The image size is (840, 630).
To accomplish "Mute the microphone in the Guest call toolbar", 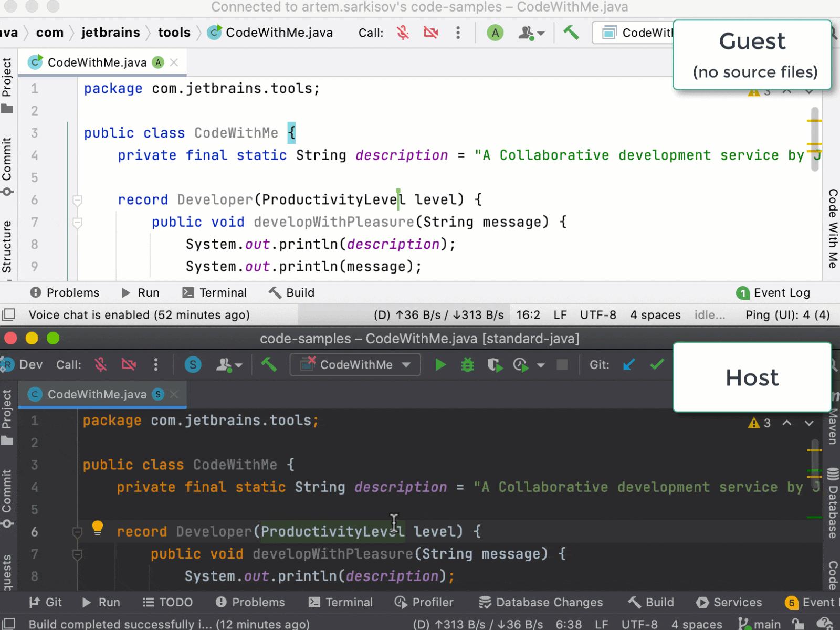I will (x=402, y=32).
